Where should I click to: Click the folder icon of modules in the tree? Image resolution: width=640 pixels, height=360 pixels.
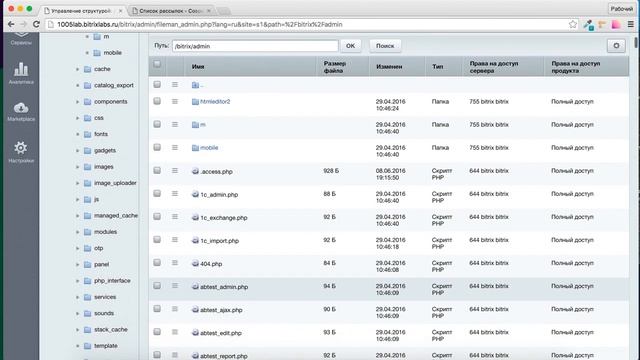pyautogui.click(x=87, y=232)
